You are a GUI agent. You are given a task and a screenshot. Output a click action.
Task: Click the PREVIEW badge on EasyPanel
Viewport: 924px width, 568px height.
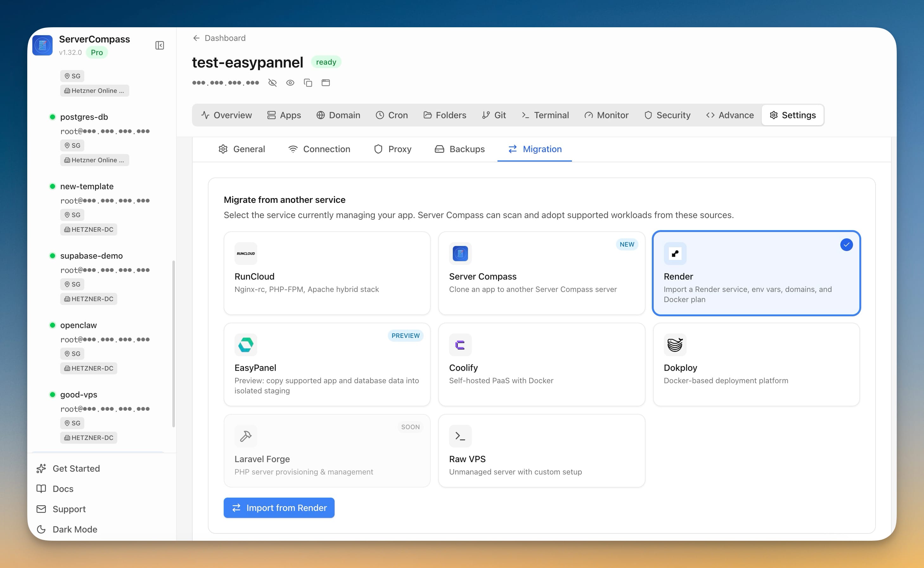[x=406, y=336]
